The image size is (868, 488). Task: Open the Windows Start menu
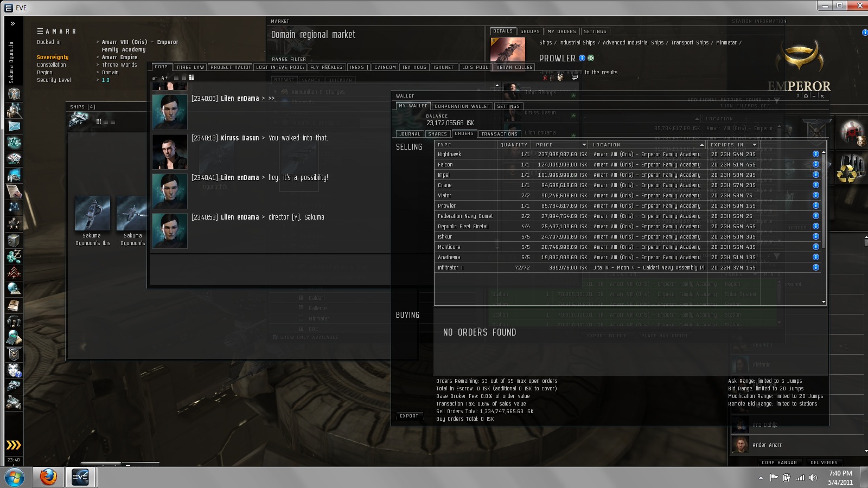tap(14, 478)
